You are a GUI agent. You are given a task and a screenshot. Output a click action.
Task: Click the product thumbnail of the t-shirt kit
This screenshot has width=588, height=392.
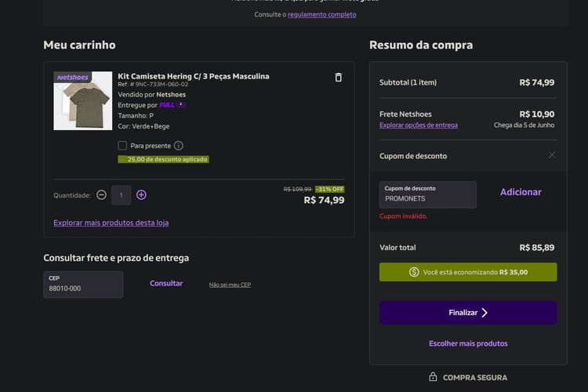(83, 101)
